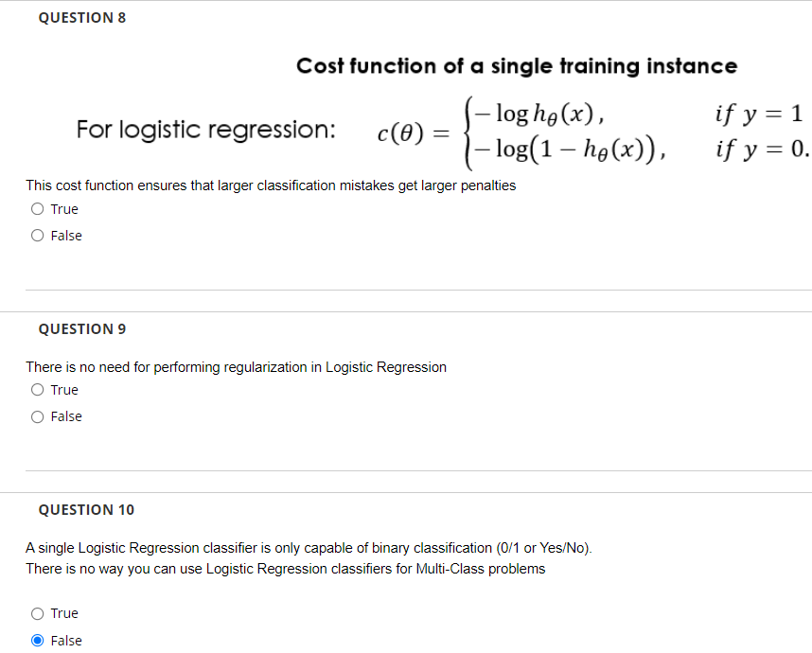This screenshot has width=812, height=653.
Task: Select False for Question 8
Action: pos(36,235)
